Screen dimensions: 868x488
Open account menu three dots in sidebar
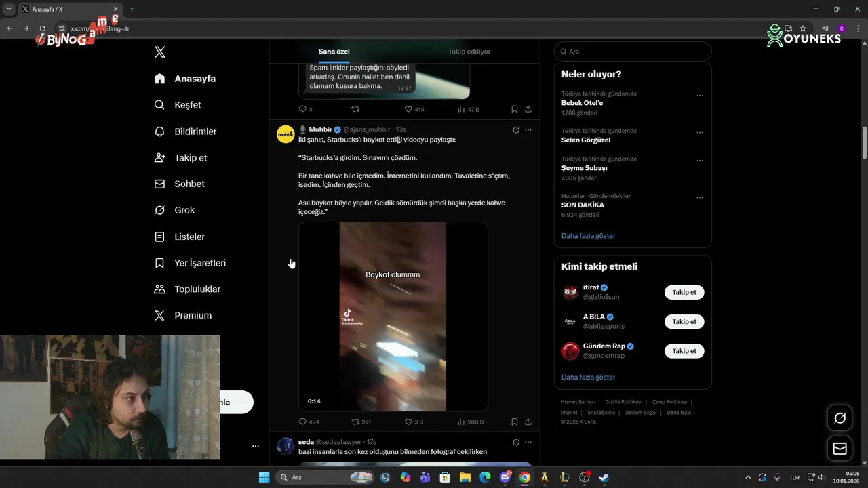coord(256,446)
